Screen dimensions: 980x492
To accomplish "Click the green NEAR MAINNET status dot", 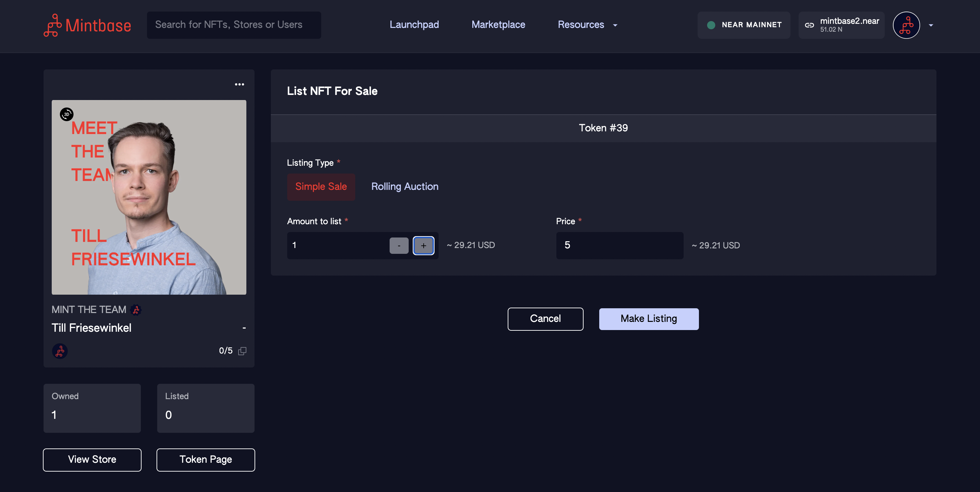I will pos(710,25).
